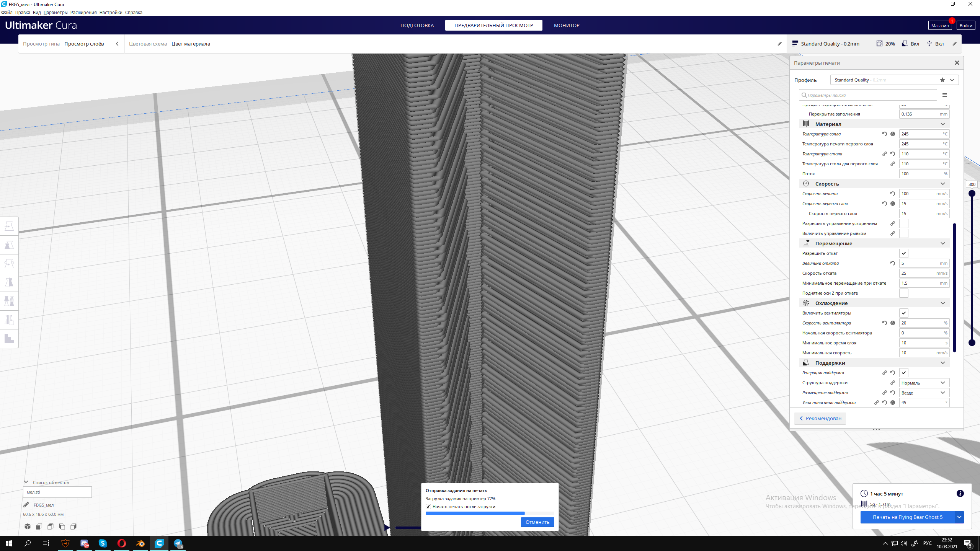Screen dimensions: 980x551
Task: Open the Профиль Standard Quality dropdown
Action: (x=894, y=80)
